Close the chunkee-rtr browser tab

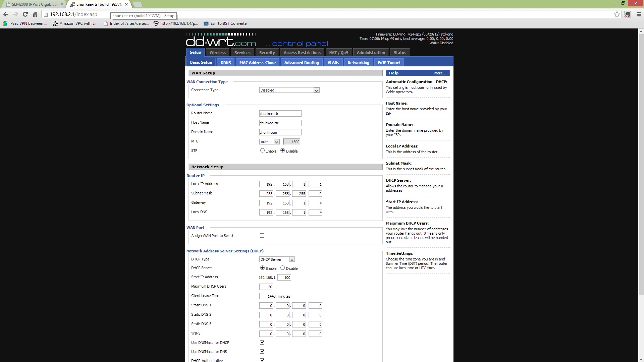[x=126, y=4]
